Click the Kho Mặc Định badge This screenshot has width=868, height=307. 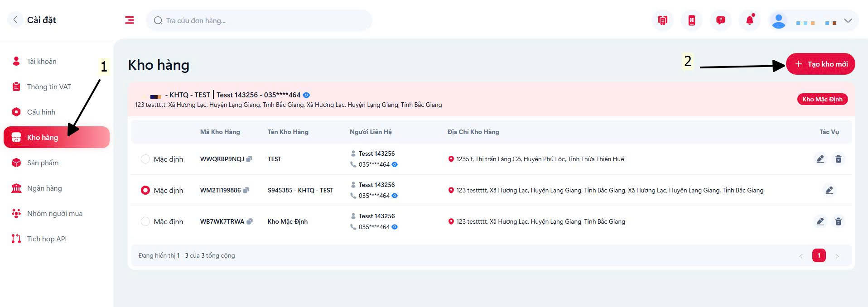822,99
